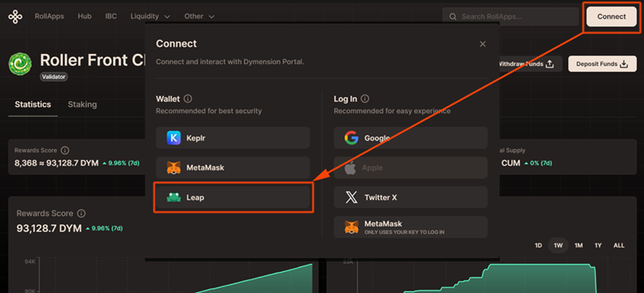Image resolution: width=644 pixels, height=293 pixels.
Task: Click the Twitter X logo icon
Action: pos(351,198)
